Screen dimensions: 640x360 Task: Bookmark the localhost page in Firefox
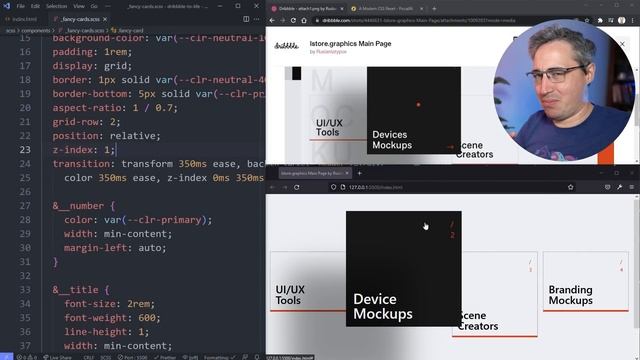[x=570, y=187]
